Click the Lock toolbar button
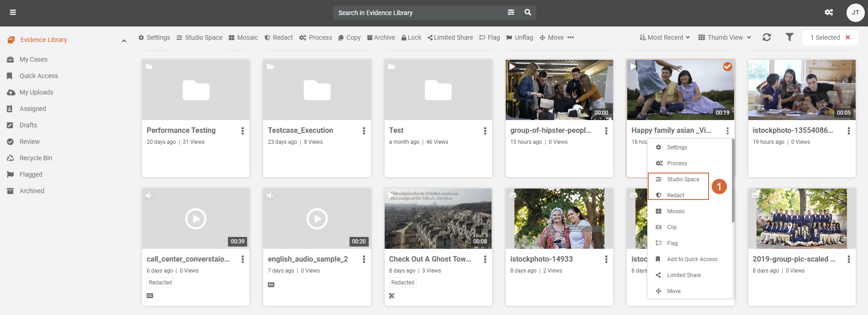Image resolution: width=868 pixels, height=315 pixels. [411, 37]
